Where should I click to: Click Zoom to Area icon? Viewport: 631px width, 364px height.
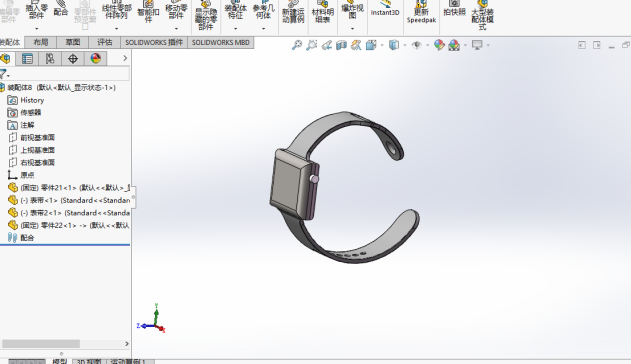coord(311,45)
